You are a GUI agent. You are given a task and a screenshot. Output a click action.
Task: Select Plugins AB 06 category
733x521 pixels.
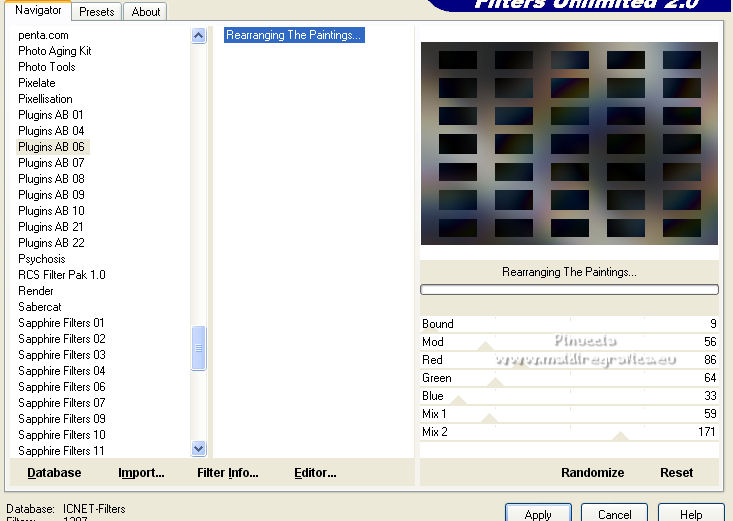pos(51,147)
